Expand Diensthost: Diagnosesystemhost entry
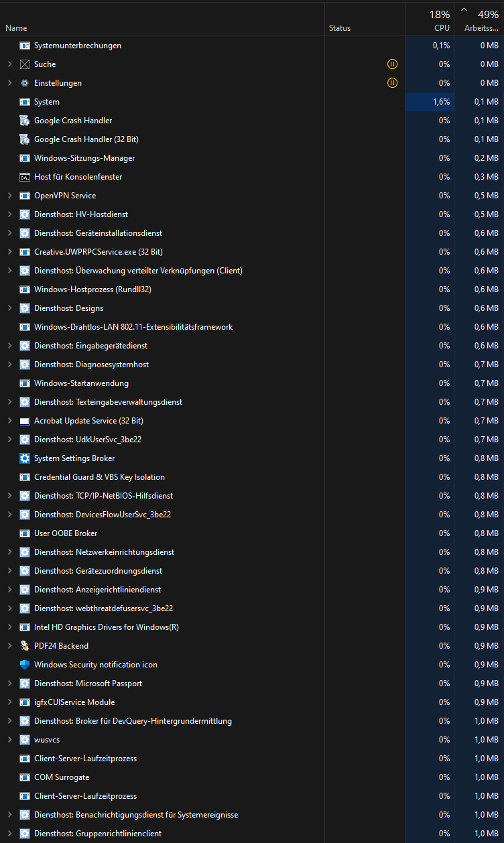Screen dimensions: 504x843 click(x=9, y=365)
